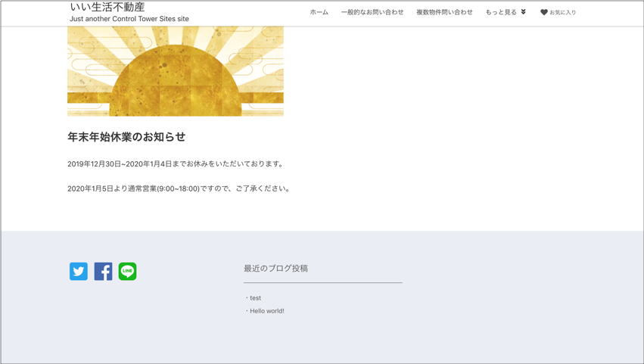Click the 最近のブログ投稿 section heading
644x364 pixels.
(275, 268)
